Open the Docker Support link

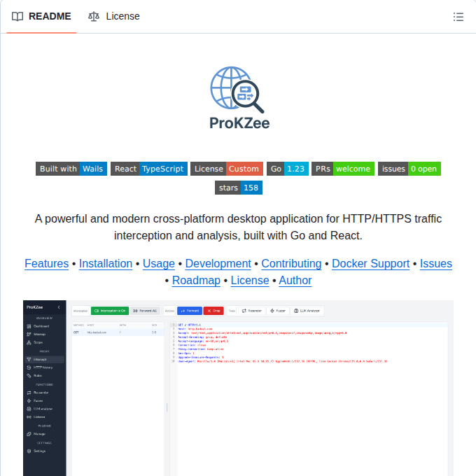tap(370, 264)
